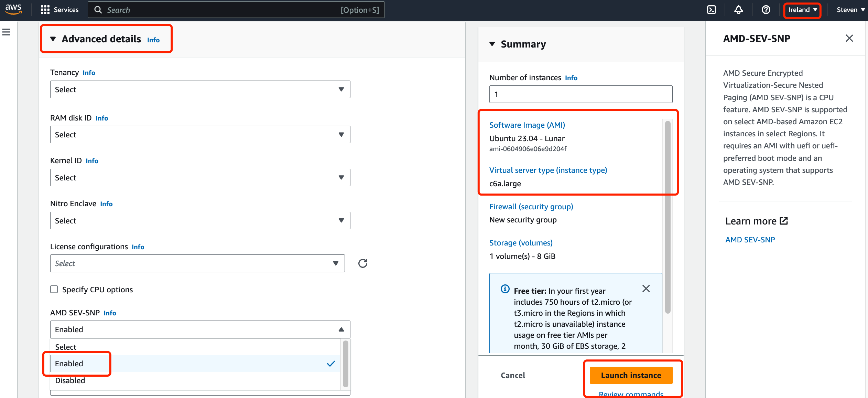Click the Cancel button

coord(513,375)
